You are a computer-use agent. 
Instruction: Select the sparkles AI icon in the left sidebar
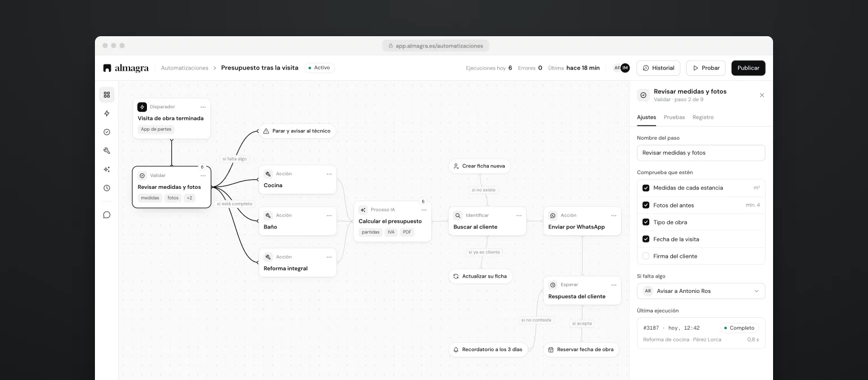[107, 170]
